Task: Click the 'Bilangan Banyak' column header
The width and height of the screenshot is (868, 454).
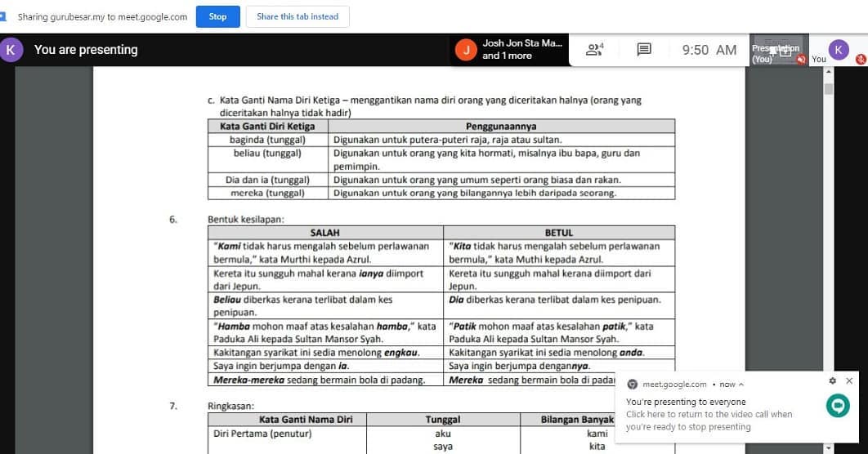Action: tap(577, 419)
